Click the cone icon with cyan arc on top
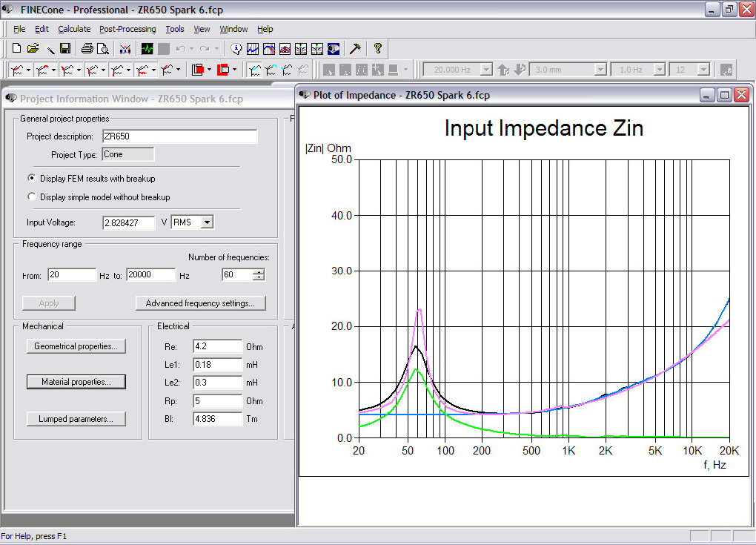 tap(271, 70)
